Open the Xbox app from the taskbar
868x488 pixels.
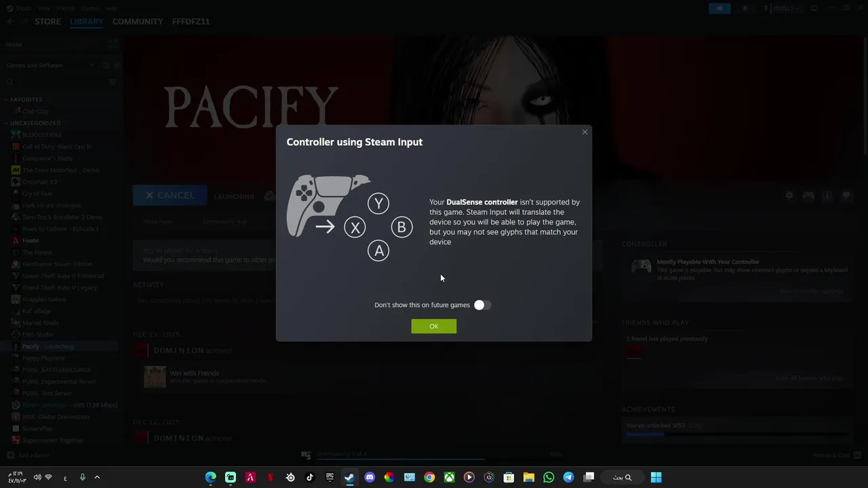[449, 477]
